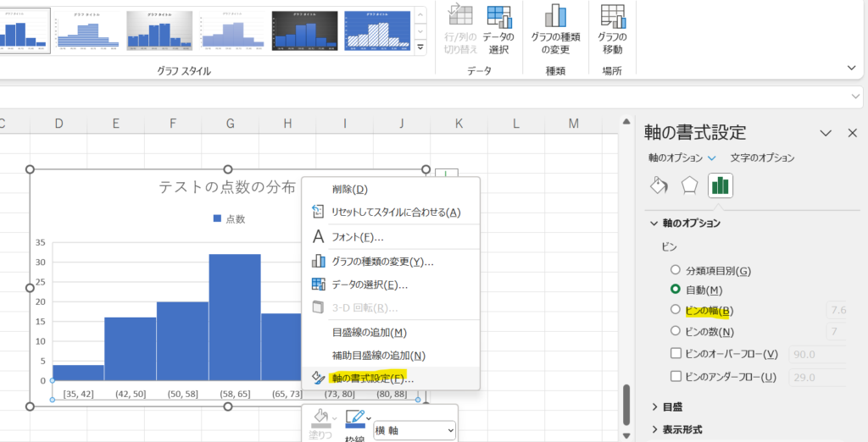868x442 pixels.
Task: Open the 軸のオプション dropdown arrow
Action: 712,158
